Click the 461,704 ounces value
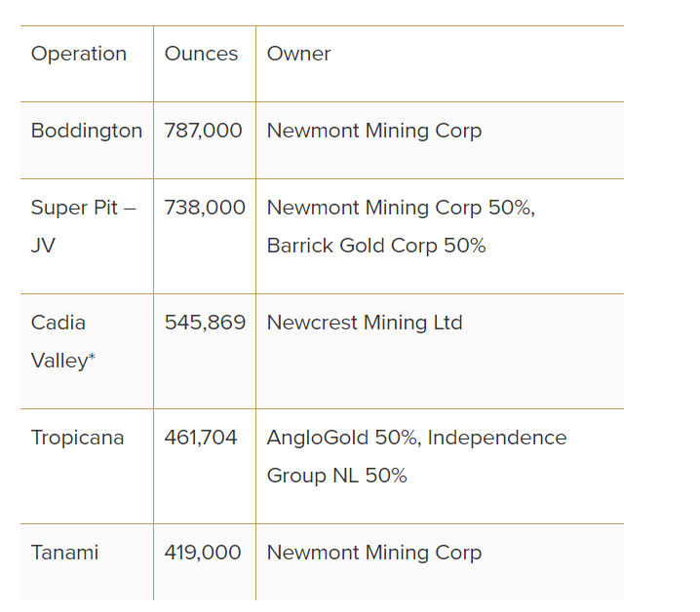The image size is (700, 612). (201, 438)
